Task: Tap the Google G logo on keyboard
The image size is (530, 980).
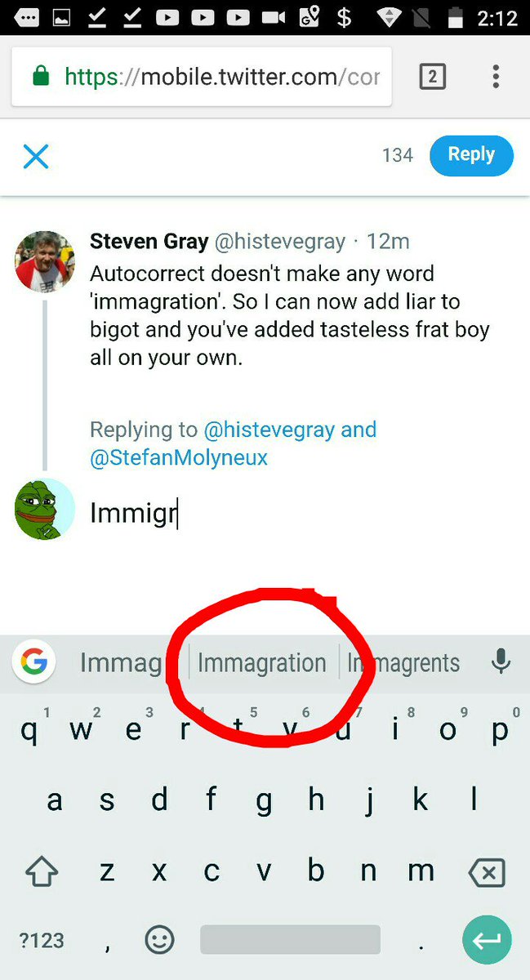Action: (33, 661)
